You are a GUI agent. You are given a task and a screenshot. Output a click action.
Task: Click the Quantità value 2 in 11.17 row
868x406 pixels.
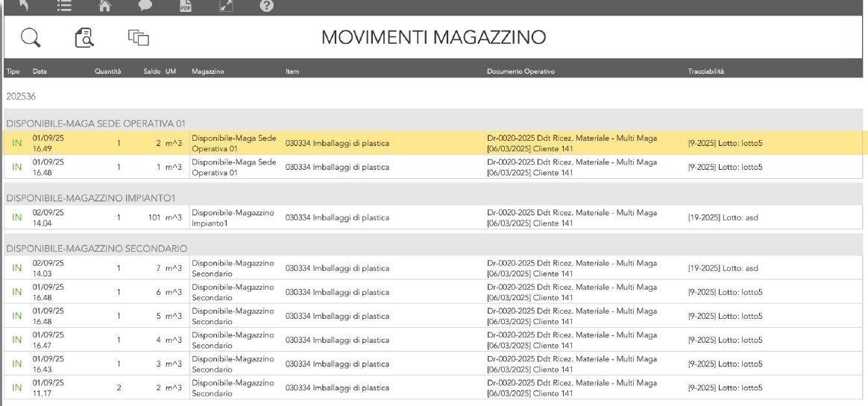119,387
